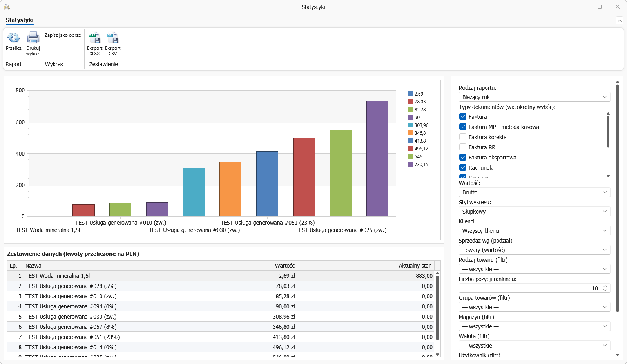627x364 pixels.
Task: Open the Waluta (filtr) dropdown
Action: click(x=535, y=346)
